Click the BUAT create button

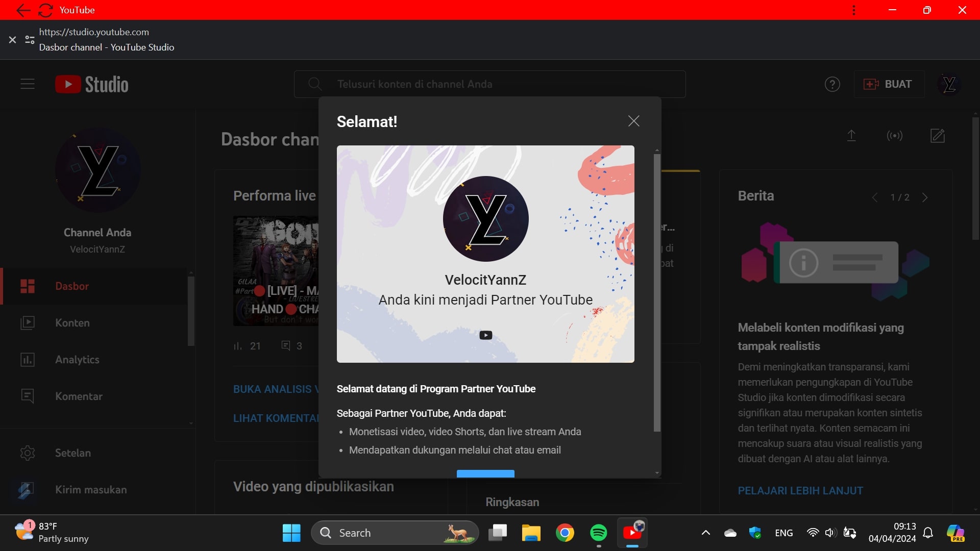tap(889, 84)
